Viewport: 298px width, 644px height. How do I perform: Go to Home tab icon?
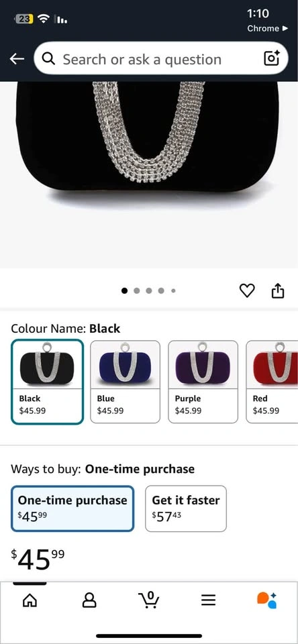pyautogui.click(x=30, y=600)
